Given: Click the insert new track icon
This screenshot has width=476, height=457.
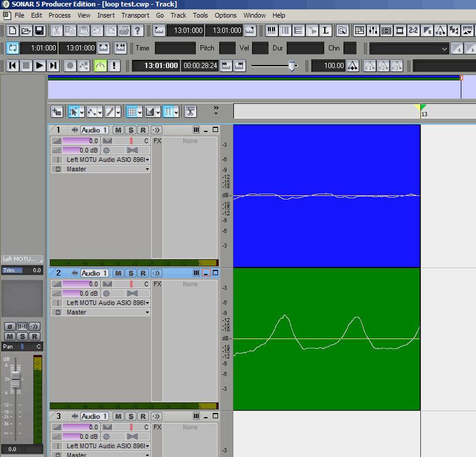Looking at the screenshot, I should [57, 111].
